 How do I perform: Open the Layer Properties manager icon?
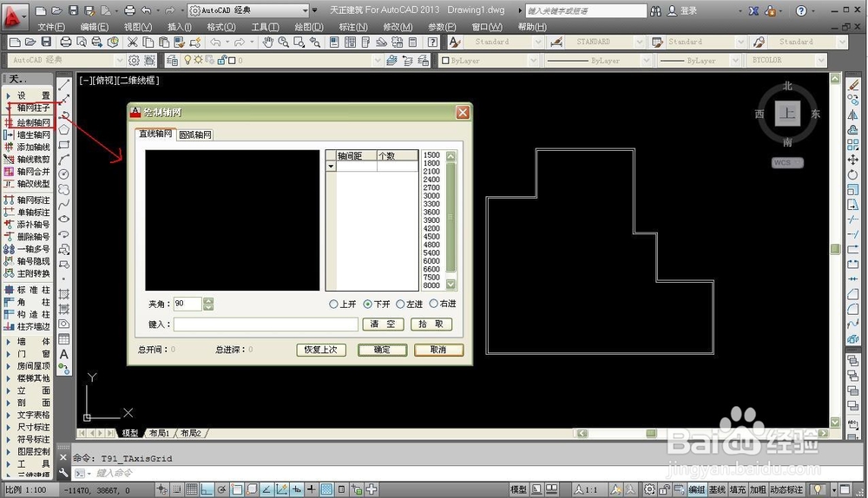(172, 61)
